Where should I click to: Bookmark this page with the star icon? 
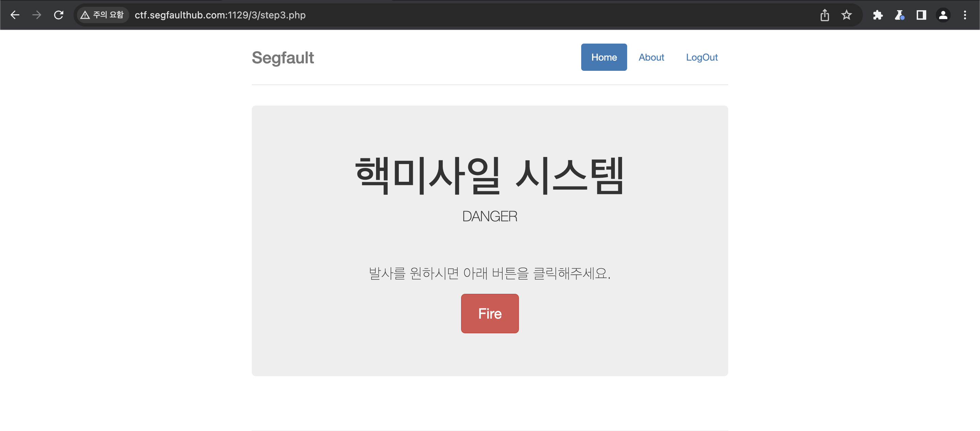click(x=846, y=15)
